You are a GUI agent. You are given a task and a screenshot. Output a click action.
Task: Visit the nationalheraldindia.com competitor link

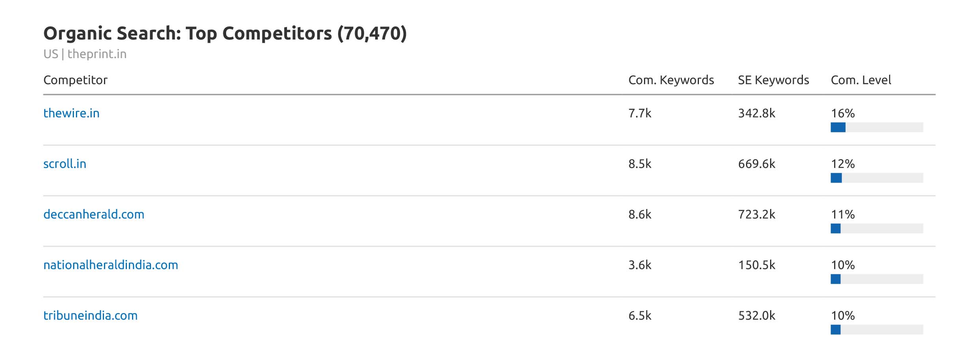(x=111, y=265)
